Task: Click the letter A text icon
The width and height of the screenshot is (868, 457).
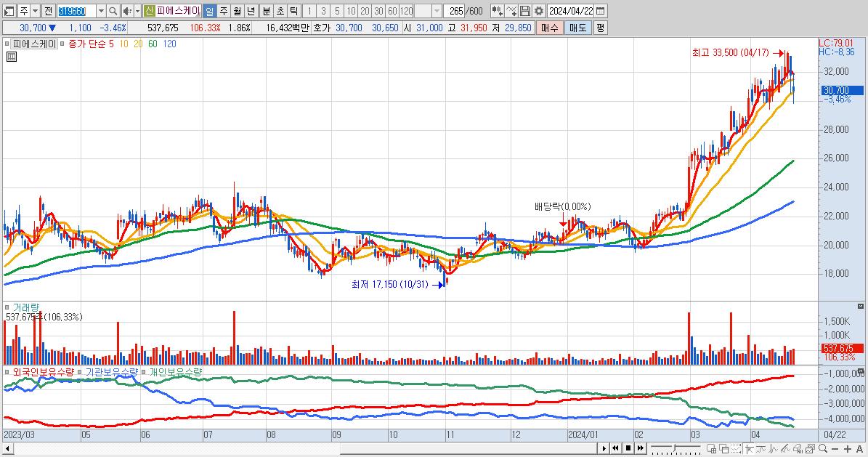Action: 860,449
